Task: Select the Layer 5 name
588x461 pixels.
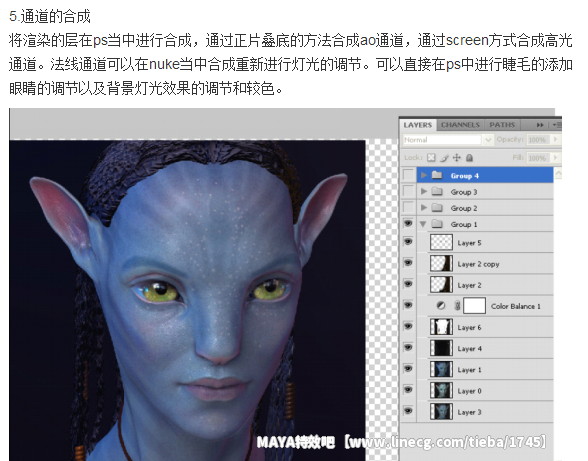Action: click(x=469, y=243)
